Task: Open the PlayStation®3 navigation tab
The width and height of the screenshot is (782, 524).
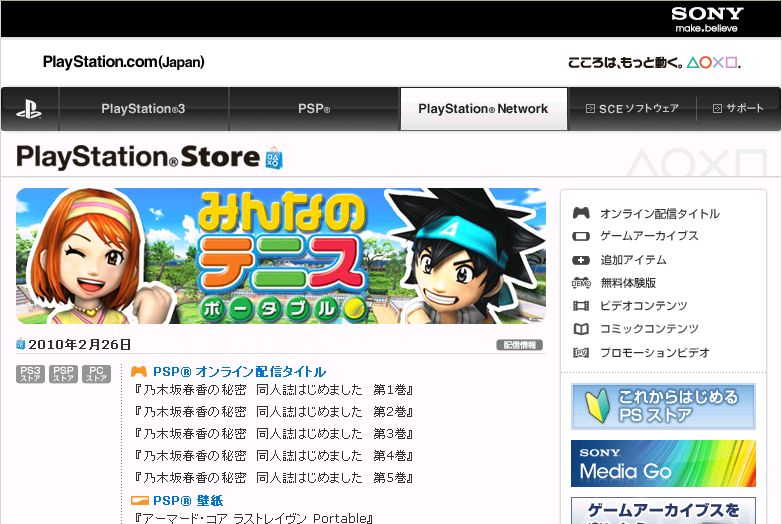Action: point(144,109)
